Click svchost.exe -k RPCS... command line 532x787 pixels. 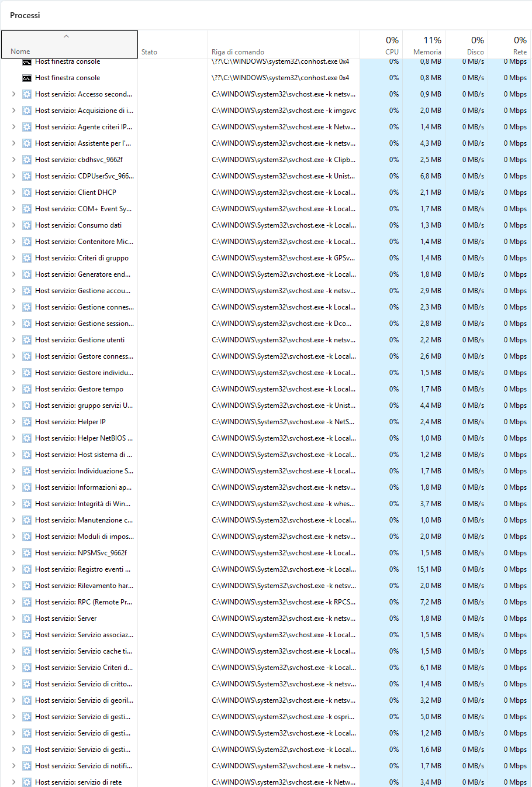(284, 602)
